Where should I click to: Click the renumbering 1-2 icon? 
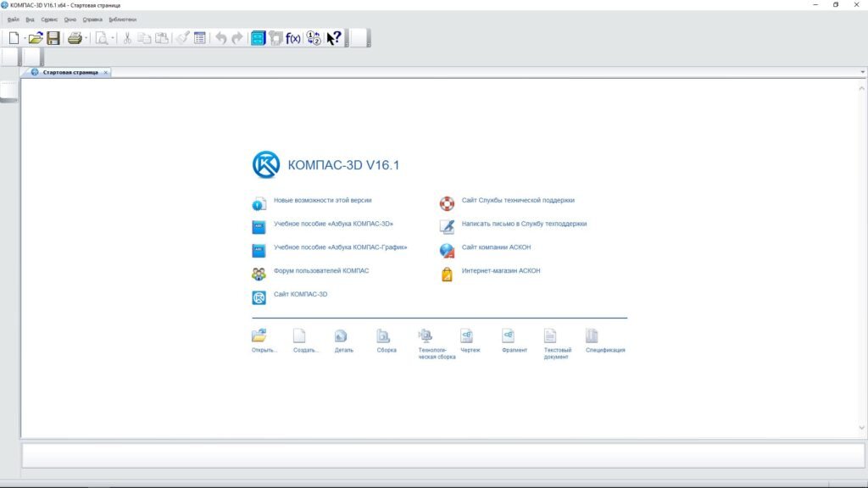(314, 38)
